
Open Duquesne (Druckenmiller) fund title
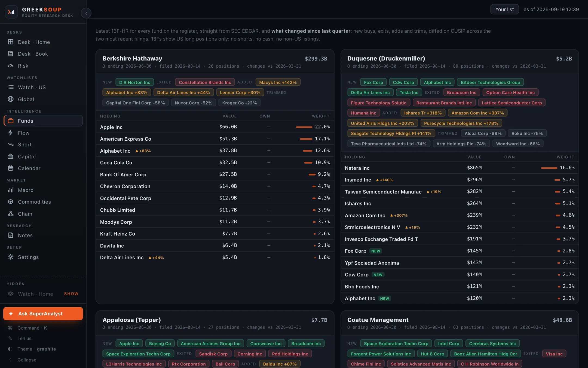(386, 58)
